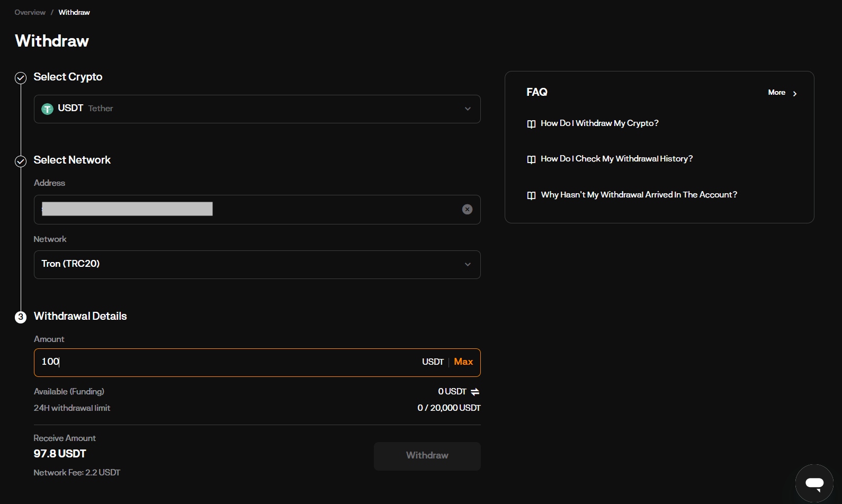Open How Do I Check My Withdrawal History
The image size is (842, 504).
click(x=616, y=159)
